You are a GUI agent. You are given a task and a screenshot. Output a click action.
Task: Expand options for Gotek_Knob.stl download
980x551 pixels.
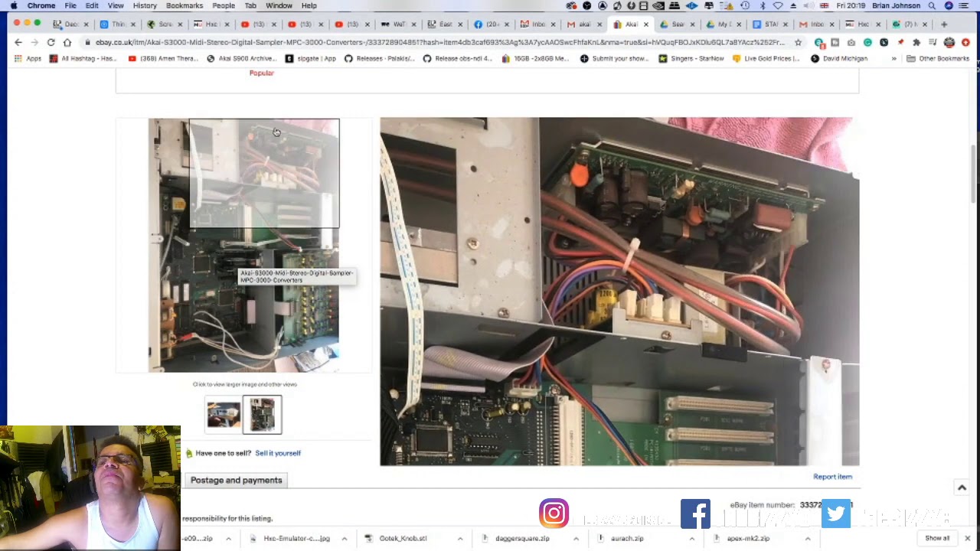pos(460,539)
